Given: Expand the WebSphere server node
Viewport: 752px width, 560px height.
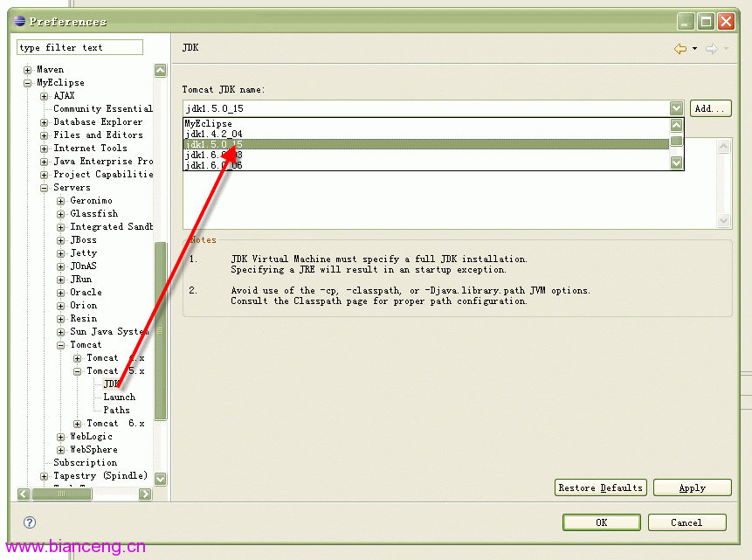Looking at the screenshot, I should pos(61,450).
